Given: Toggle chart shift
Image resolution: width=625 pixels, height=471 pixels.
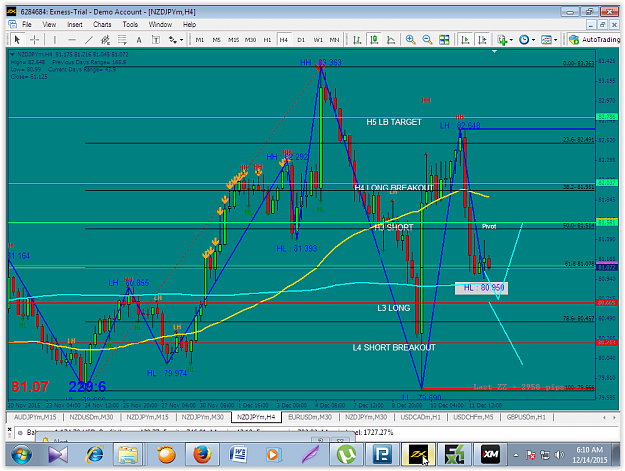Looking at the screenshot, I should tap(482, 39).
